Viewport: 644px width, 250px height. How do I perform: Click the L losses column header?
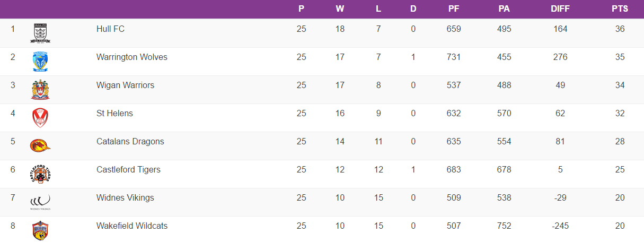tap(378, 8)
